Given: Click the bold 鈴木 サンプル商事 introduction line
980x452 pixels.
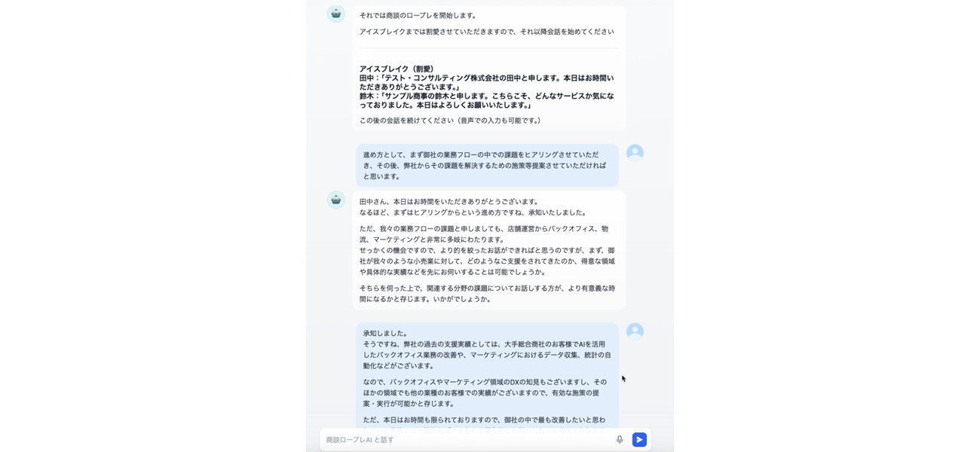Looking at the screenshot, I should pos(487,100).
